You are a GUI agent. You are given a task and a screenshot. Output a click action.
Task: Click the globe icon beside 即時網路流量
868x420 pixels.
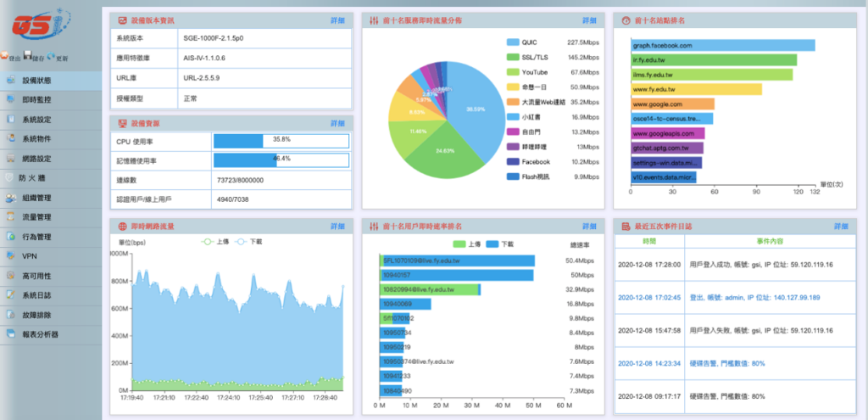(123, 227)
